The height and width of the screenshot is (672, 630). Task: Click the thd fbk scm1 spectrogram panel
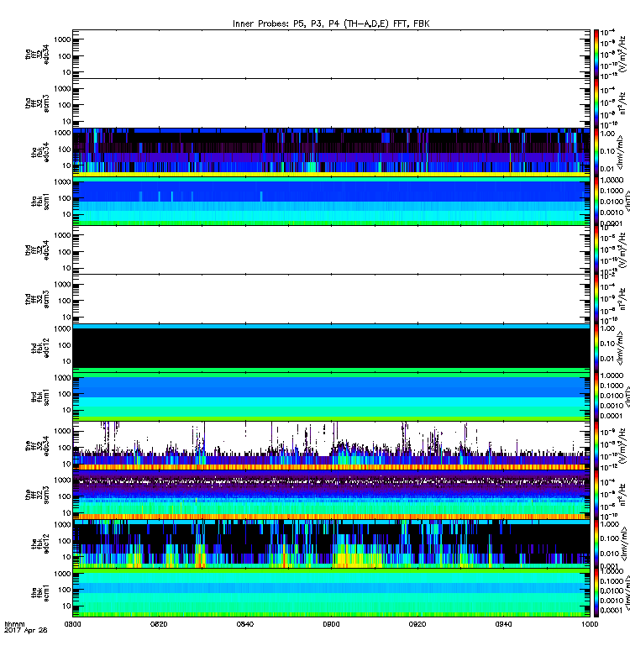point(331,396)
